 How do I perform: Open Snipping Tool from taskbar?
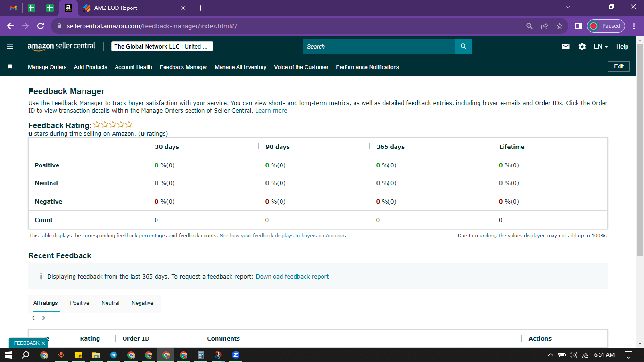click(218, 355)
